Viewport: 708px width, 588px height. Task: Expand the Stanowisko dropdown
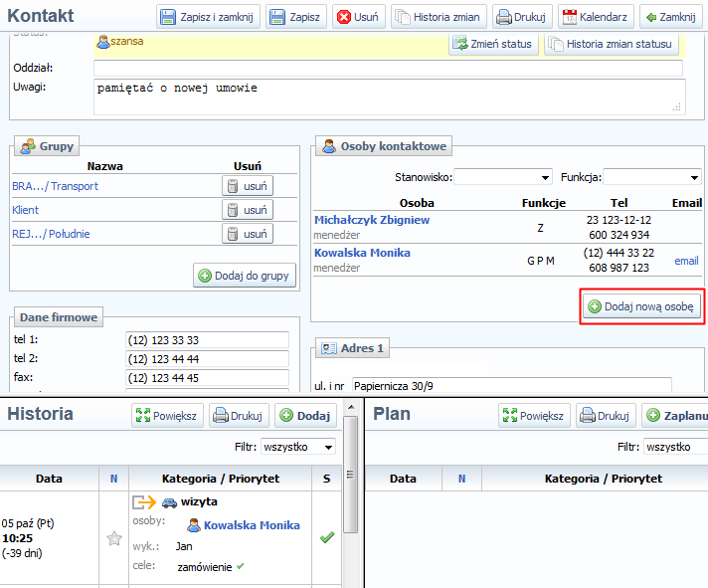tap(503, 177)
